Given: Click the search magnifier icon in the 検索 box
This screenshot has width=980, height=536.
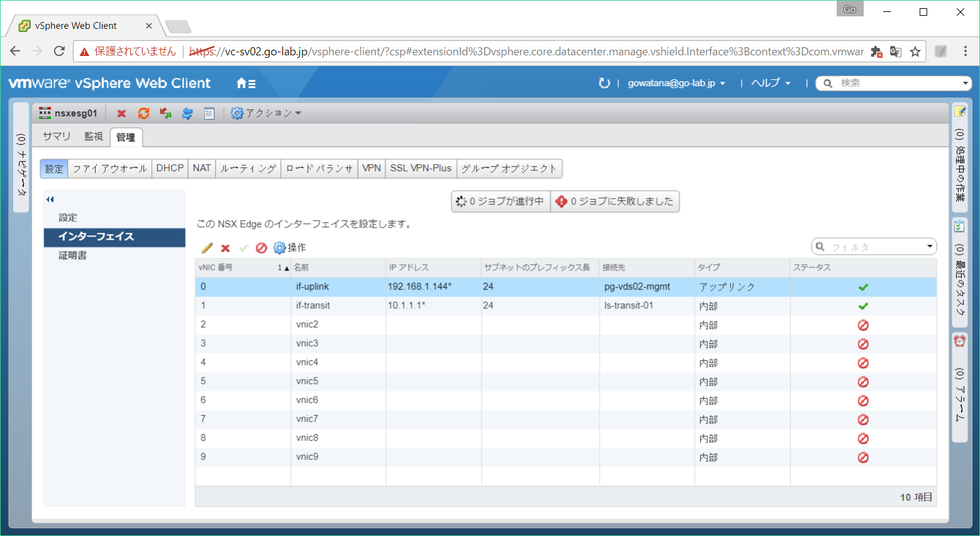Looking at the screenshot, I should pos(828,83).
